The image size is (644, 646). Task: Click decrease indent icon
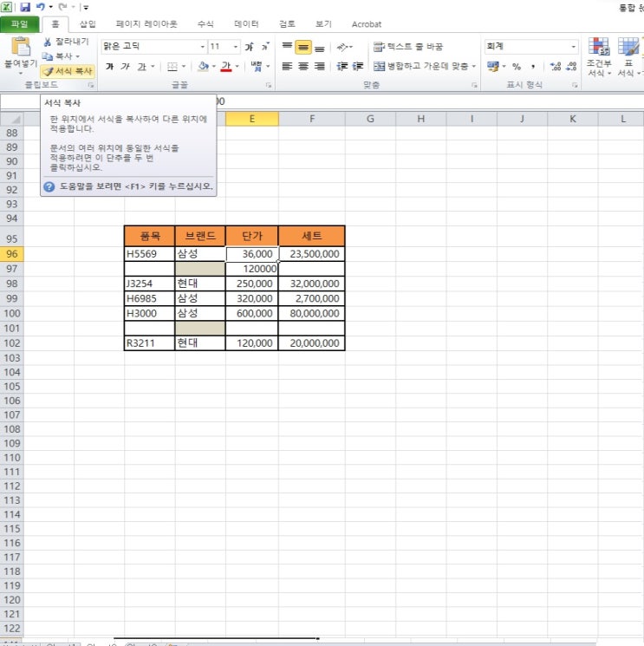click(342, 66)
